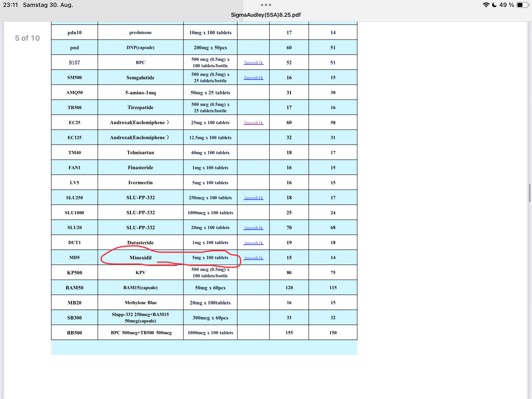532x399 pixels.
Task: Select '300mcg x 60pcs' cell
Action: click(210, 318)
